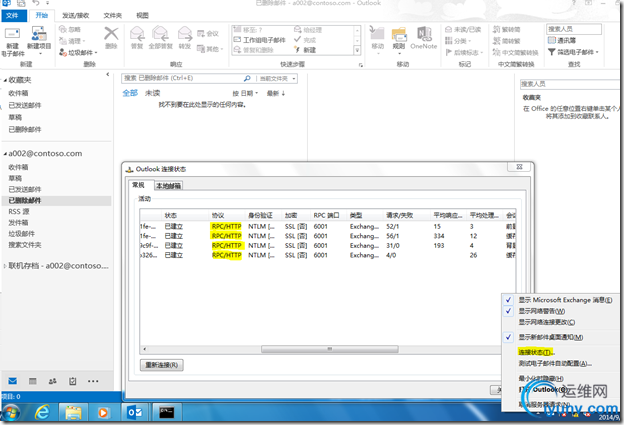Image resolution: width=624 pixels, height=425 pixels.
Task: Select 连接状态(T)... in the tray menu
Action: point(536,352)
